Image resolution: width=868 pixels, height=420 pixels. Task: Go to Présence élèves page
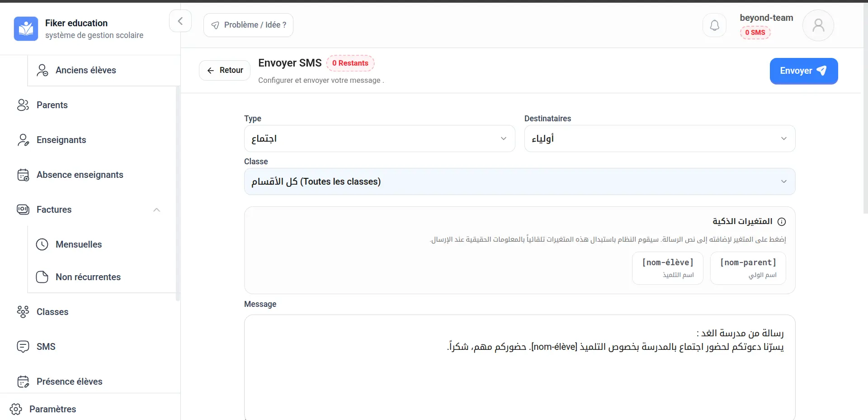69,382
